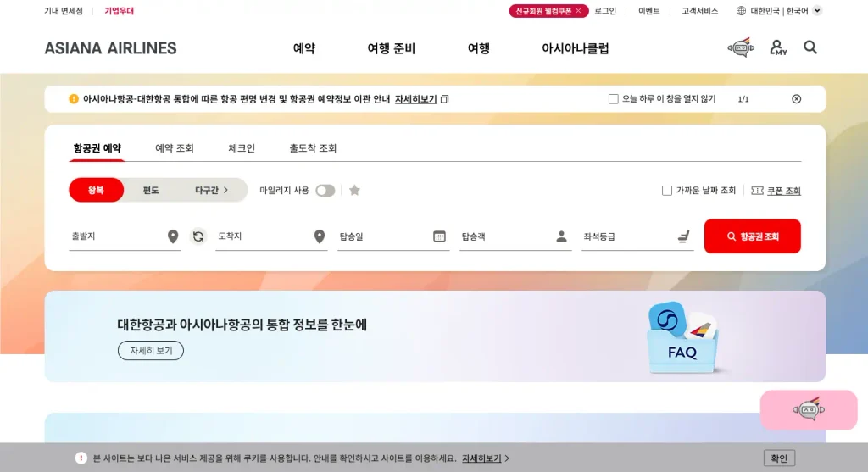Select the 왕복 trip type
The image size is (868, 472).
[x=96, y=190]
